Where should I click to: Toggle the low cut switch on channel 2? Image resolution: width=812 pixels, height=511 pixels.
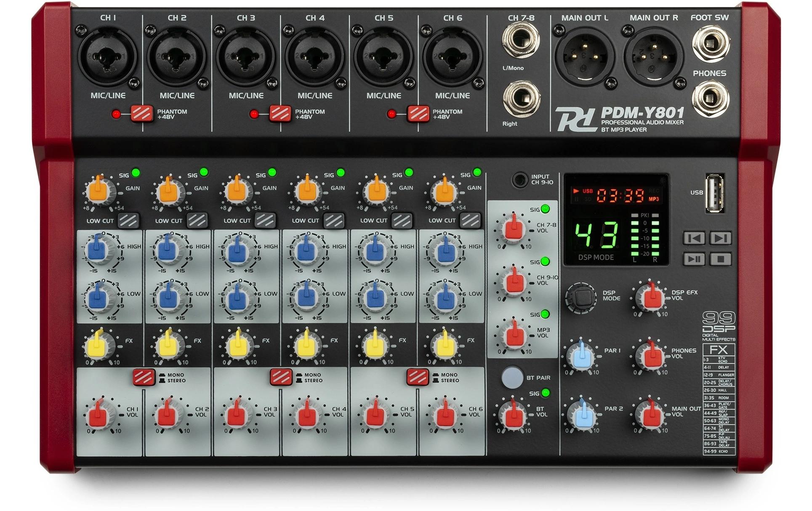(197, 221)
